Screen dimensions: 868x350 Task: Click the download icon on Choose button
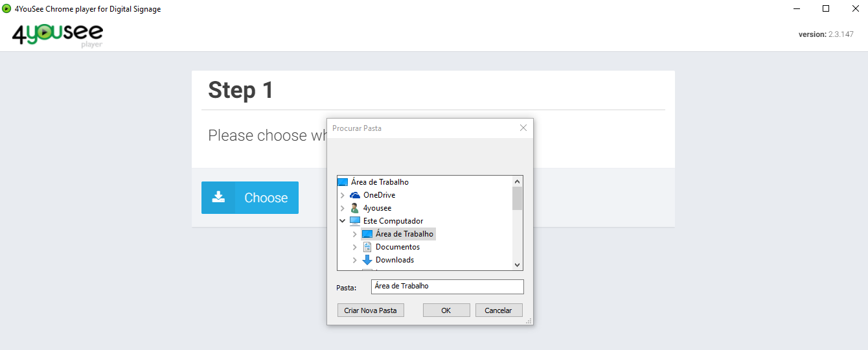coord(218,197)
